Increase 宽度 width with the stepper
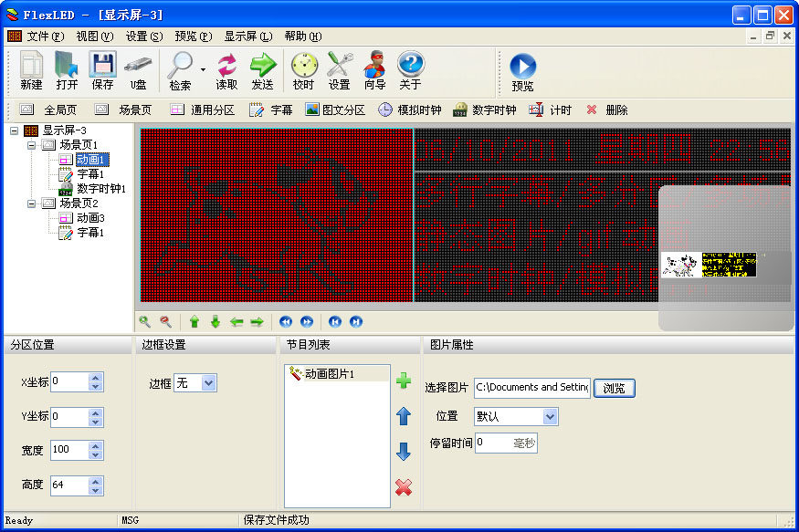799x532 pixels. click(97, 445)
